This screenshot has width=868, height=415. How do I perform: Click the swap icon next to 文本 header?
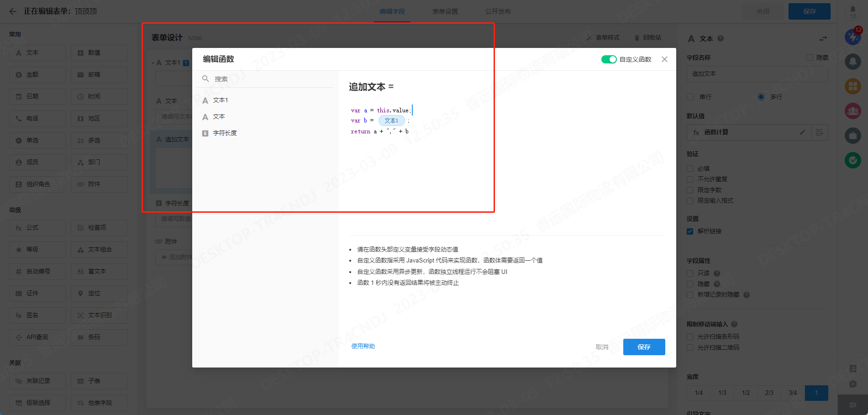(823, 39)
